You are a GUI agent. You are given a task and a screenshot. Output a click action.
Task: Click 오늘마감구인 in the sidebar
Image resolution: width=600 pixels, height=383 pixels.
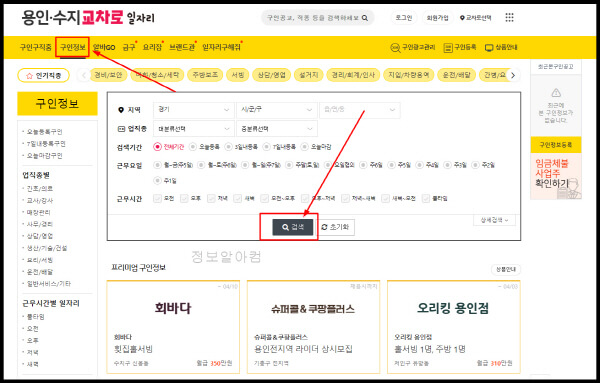pos(44,156)
